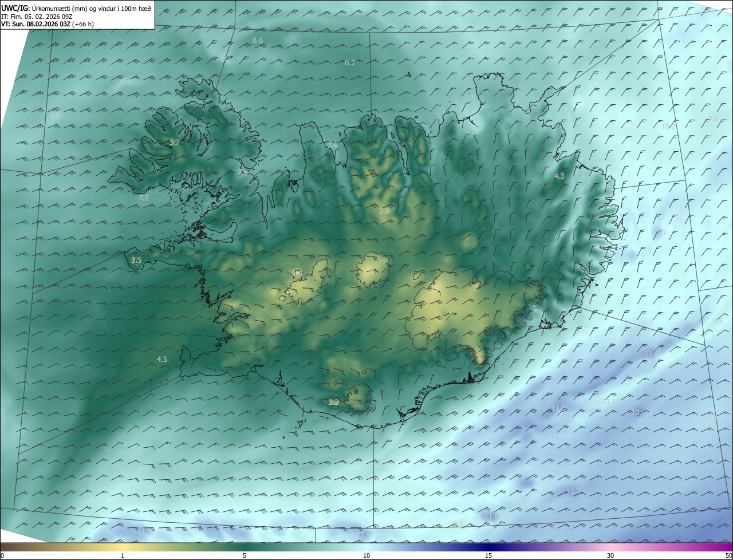Click the 2.8 value in north Iceland

click(384, 211)
